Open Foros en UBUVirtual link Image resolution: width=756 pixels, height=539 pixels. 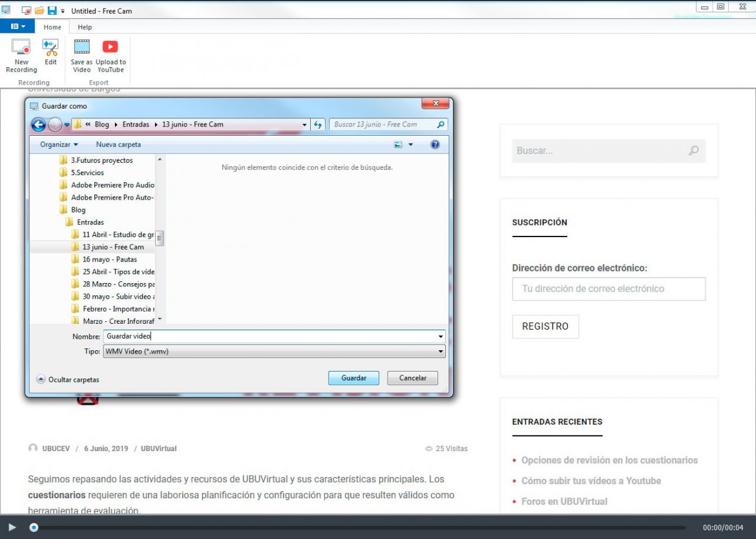tap(564, 502)
